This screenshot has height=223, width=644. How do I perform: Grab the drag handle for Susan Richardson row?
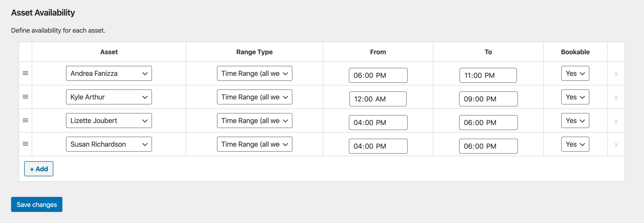tap(25, 144)
